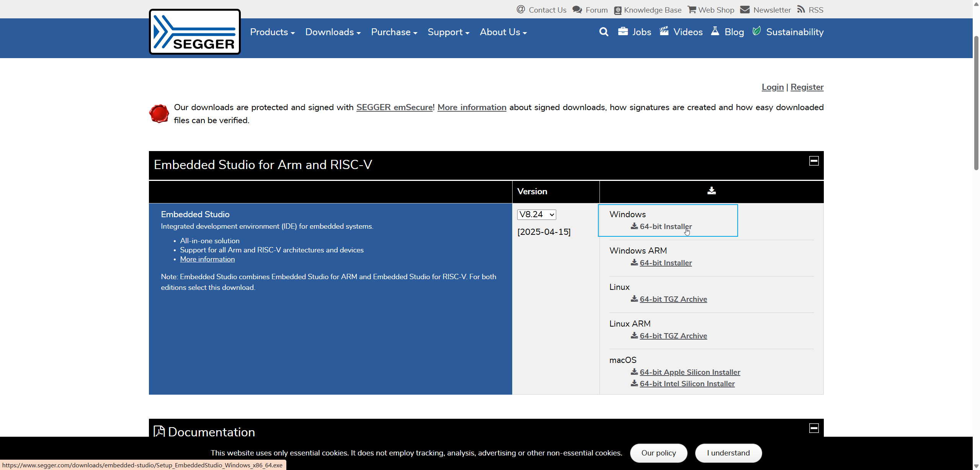The height and width of the screenshot is (470, 980).
Task: Download the 64-bit Intel Silicon Installer
Action: pos(687,384)
